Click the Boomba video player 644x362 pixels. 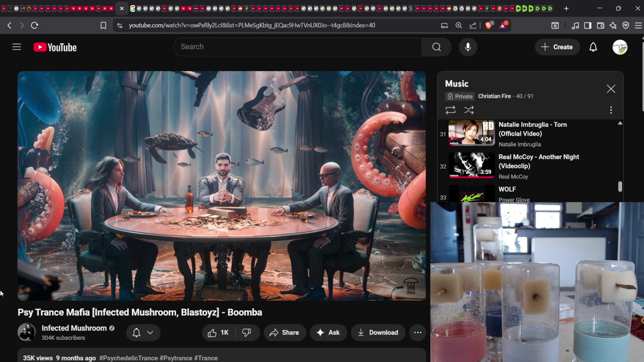(x=221, y=186)
